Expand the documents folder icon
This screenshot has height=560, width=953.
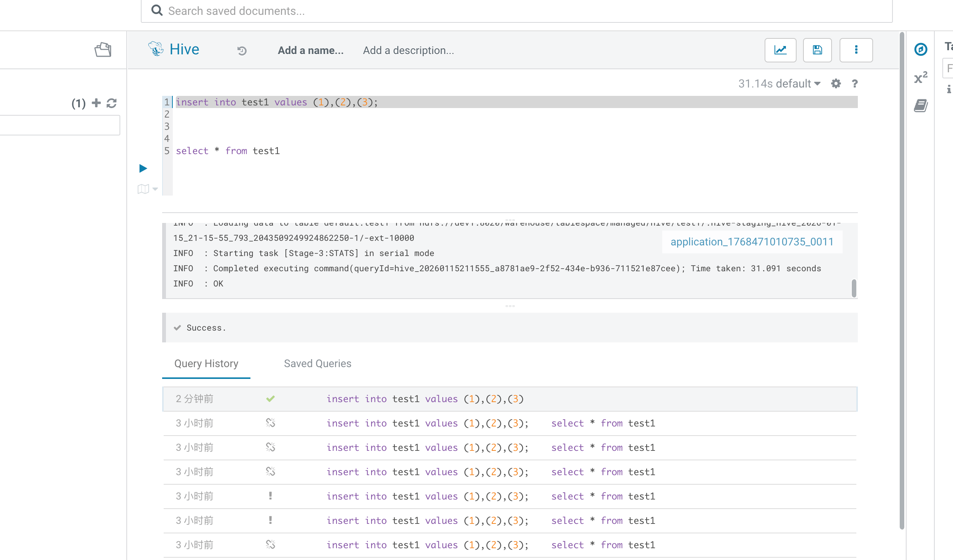(x=102, y=49)
